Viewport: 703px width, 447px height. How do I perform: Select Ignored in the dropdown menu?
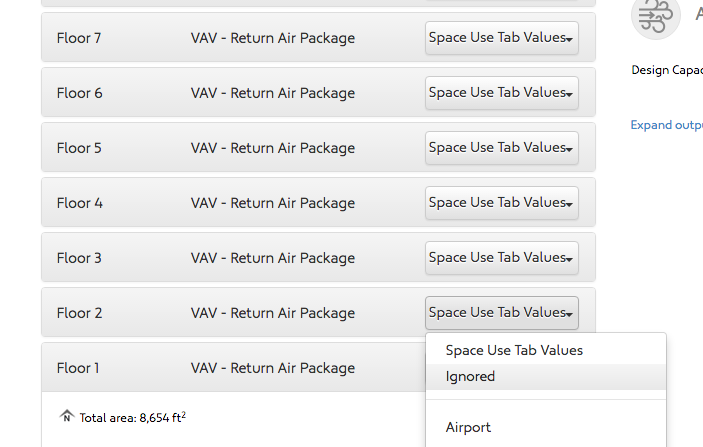coord(546,377)
